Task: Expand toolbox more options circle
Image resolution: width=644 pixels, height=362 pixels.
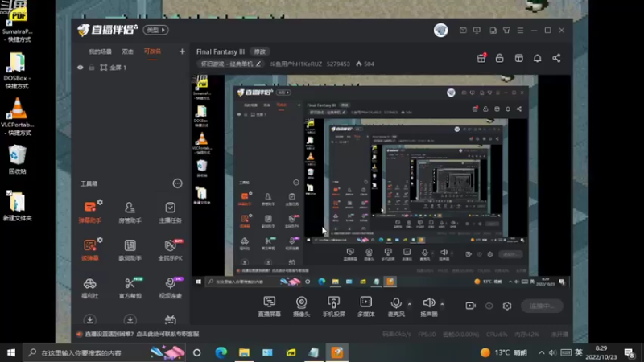Action: coord(177,183)
